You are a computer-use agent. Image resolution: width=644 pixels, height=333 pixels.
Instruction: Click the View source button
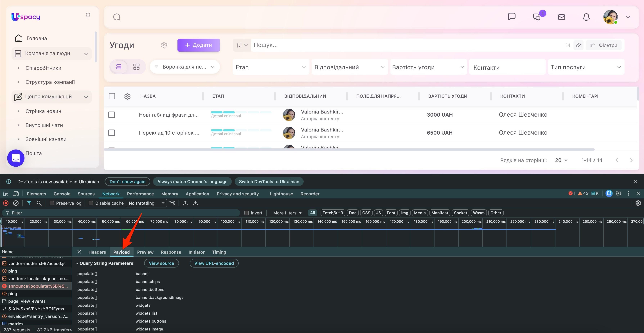[161, 263]
